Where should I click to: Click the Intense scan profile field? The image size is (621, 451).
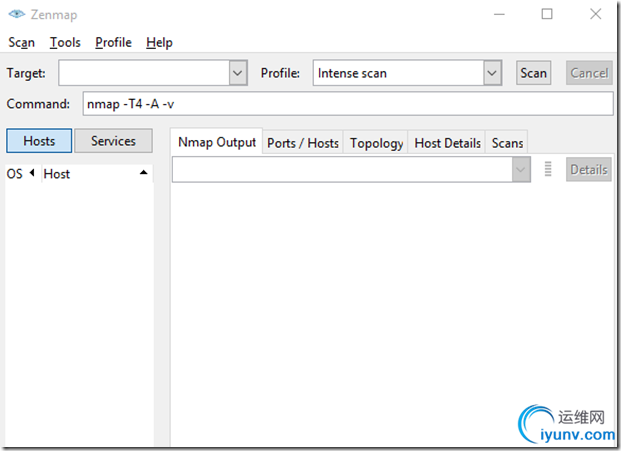click(x=398, y=73)
